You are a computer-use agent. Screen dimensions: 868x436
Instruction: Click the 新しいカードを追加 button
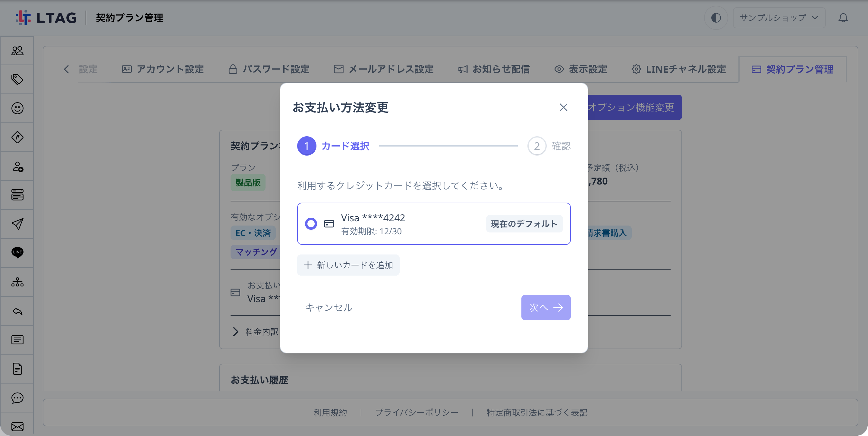coord(348,265)
